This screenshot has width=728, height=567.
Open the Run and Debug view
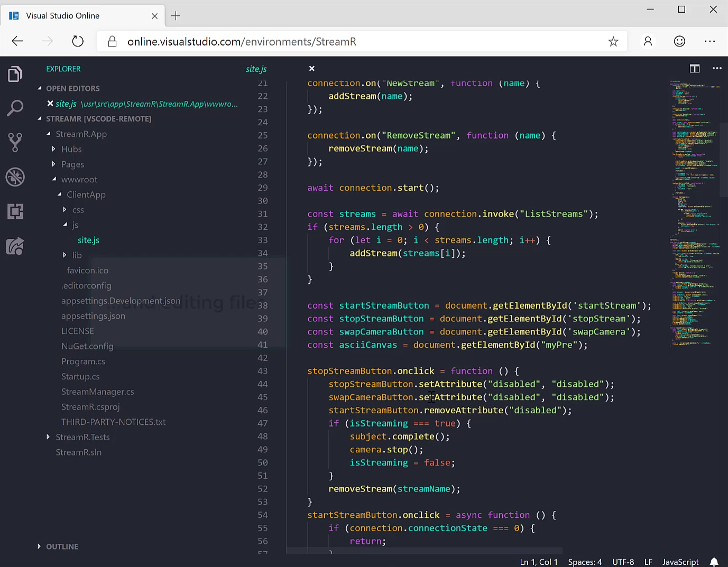(x=15, y=177)
